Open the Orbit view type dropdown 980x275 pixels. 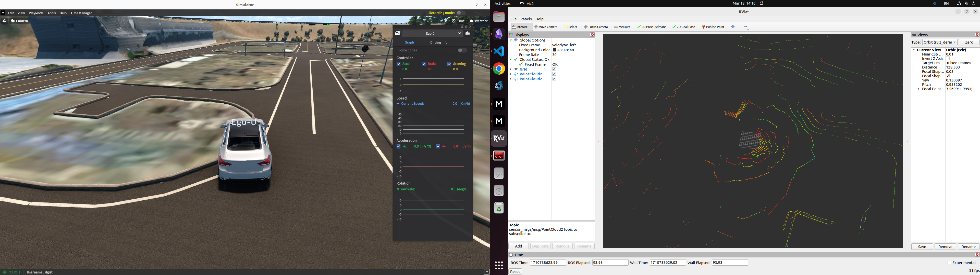[x=940, y=42]
